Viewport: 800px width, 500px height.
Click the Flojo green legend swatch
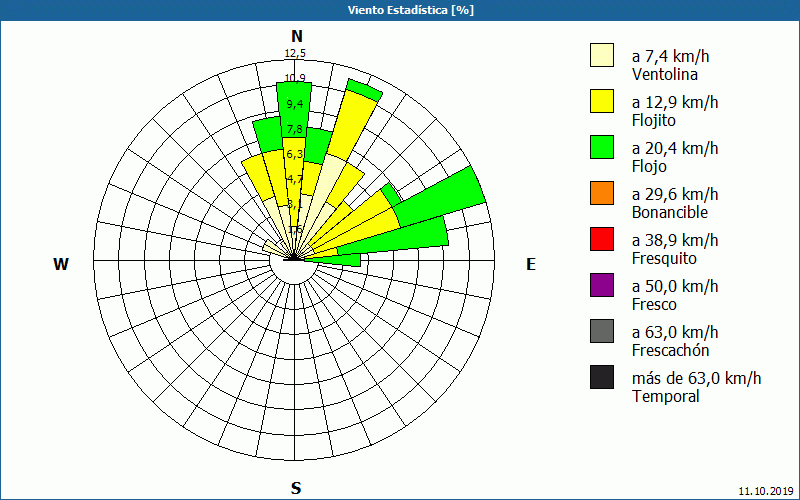coord(602,147)
